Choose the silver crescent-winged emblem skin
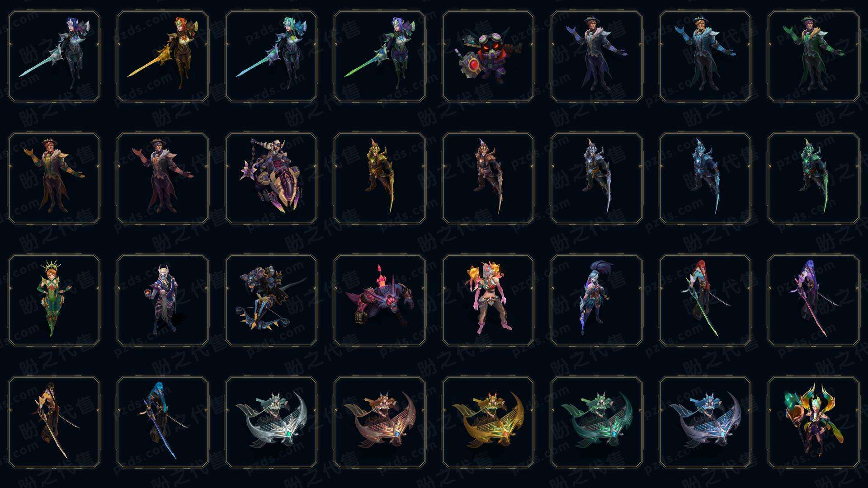The image size is (868, 488). click(x=271, y=422)
